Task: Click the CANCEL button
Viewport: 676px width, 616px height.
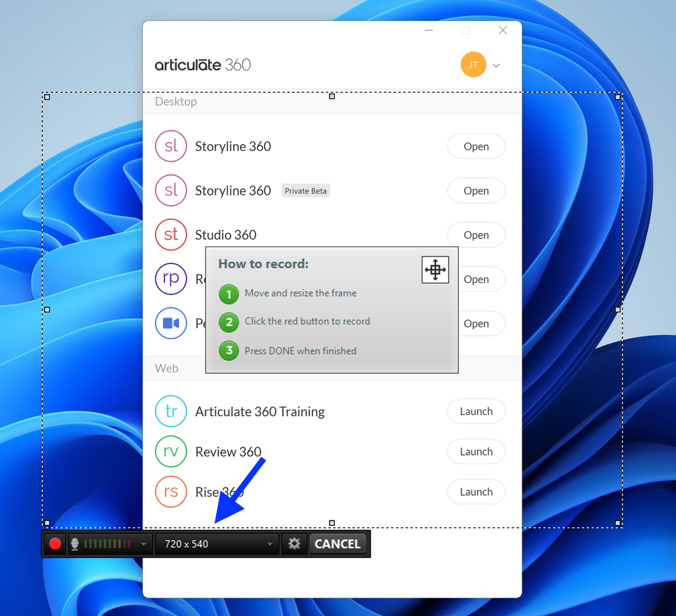Action: pos(338,544)
